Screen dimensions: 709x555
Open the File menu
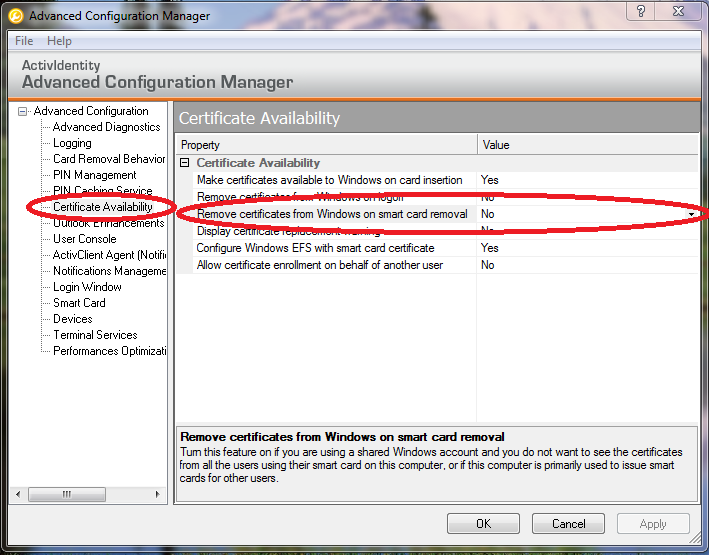pos(24,41)
